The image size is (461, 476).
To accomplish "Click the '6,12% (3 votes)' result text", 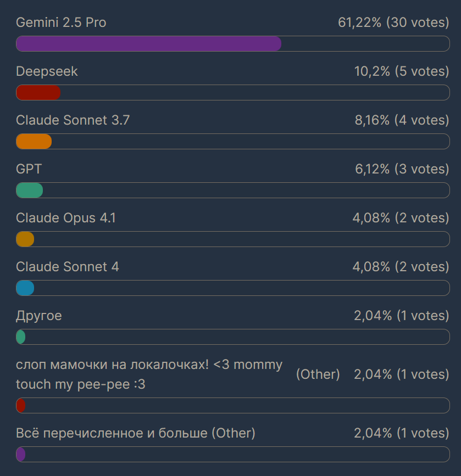I will pos(402,169).
